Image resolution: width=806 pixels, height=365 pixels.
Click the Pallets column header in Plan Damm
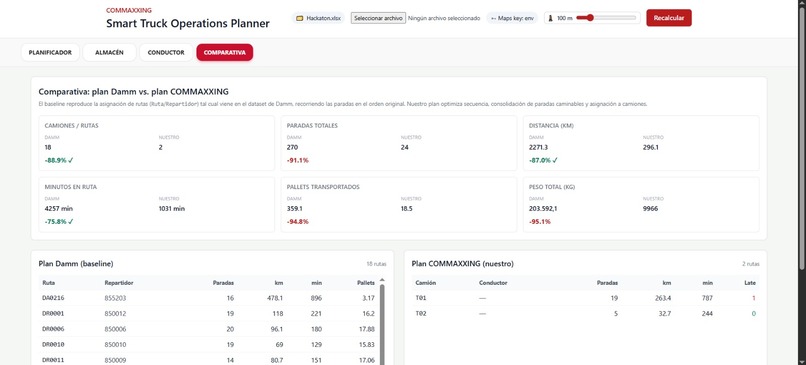[366, 283]
